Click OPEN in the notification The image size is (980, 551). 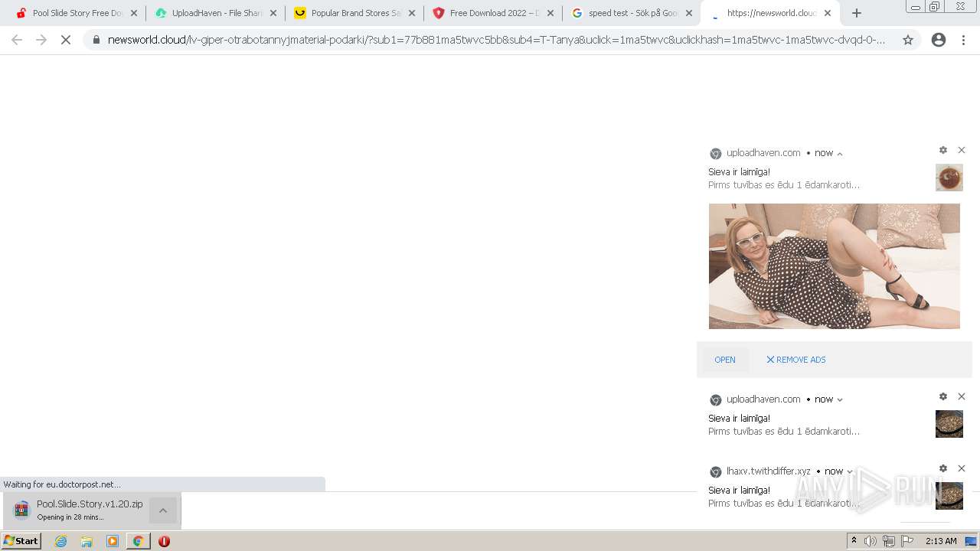[725, 360]
